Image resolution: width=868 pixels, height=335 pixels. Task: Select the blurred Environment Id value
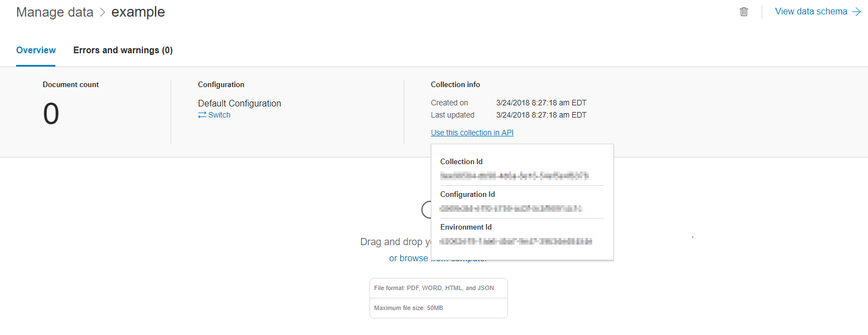(516, 241)
